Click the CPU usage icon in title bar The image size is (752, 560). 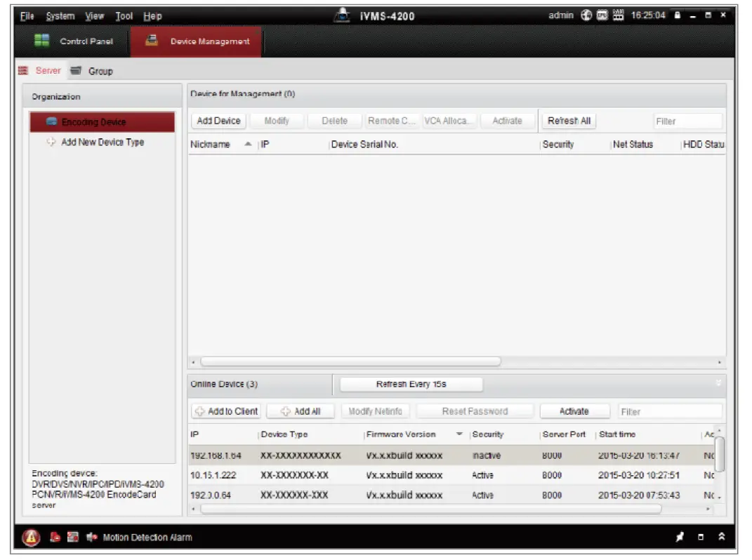click(602, 15)
